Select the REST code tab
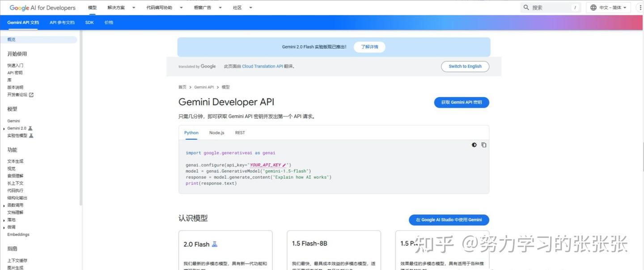 click(x=240, y=133)
